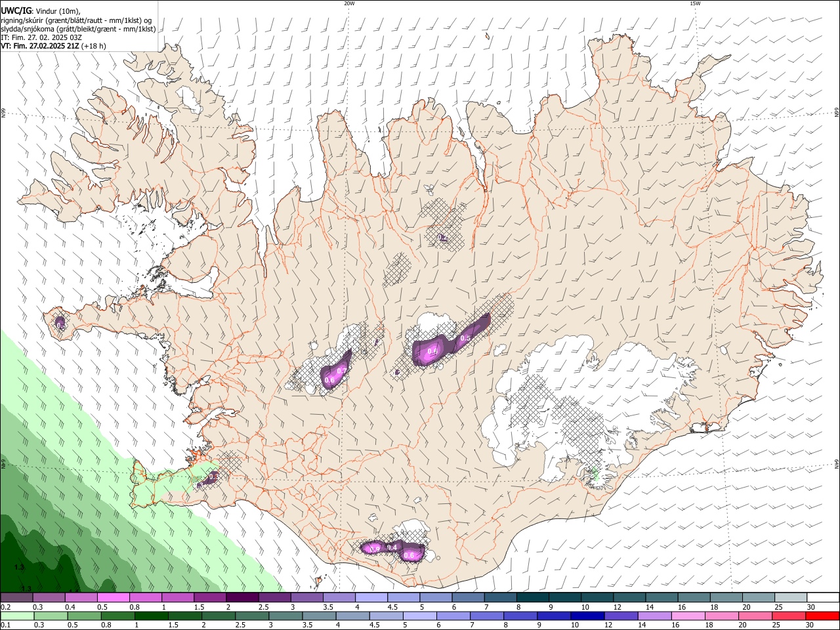Click the bottom legend label 30
Image resolution: width=840 pixels, height=630 pixels.
coord(810,625)
